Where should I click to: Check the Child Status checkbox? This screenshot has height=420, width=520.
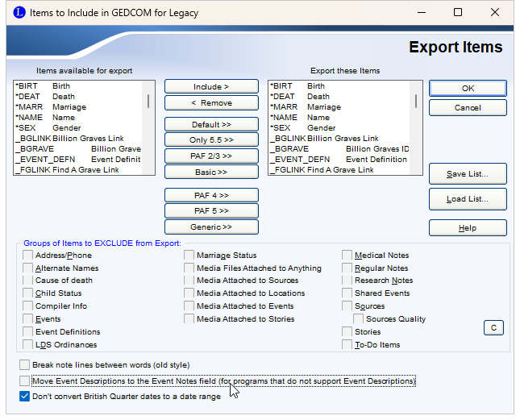[x=28, y=293]
